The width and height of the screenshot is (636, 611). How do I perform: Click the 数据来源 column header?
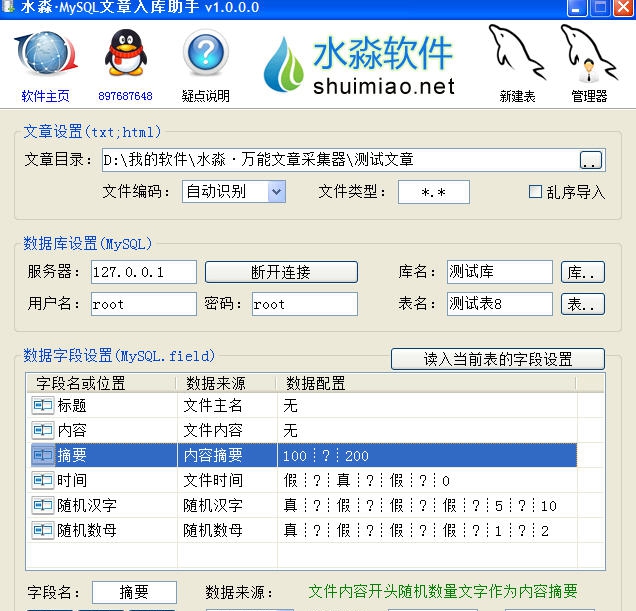(226, 383)
